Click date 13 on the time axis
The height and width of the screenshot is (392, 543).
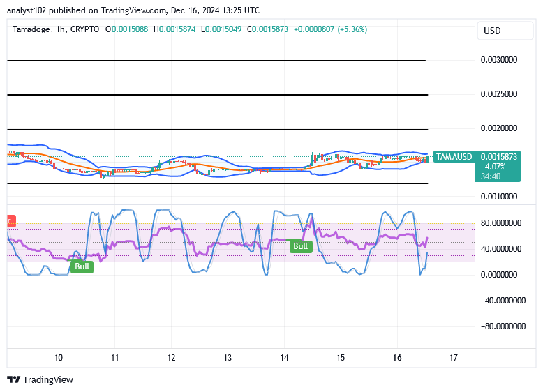(228, 357)
